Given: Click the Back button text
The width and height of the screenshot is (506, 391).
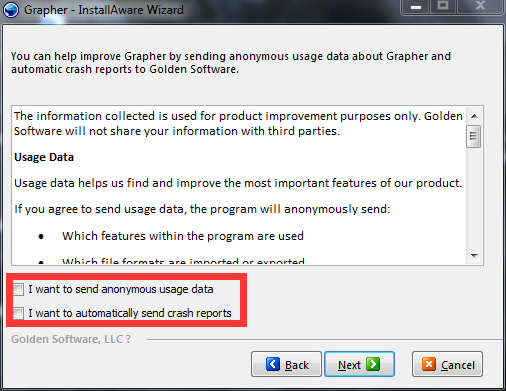Looking at the screenshot, I should tap(297, 365).
